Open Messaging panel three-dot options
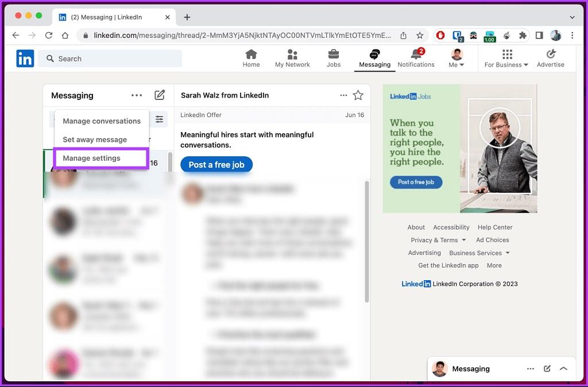 (137, 95)
